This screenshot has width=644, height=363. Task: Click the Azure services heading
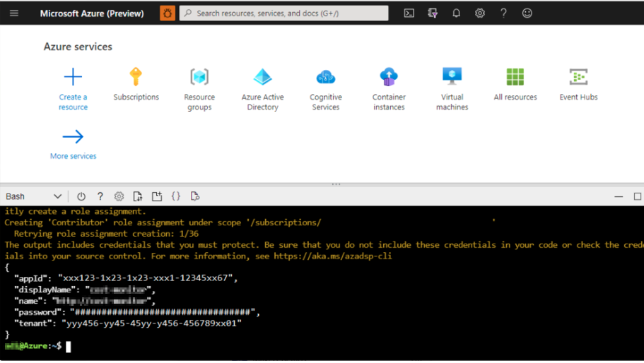point(78,47)
